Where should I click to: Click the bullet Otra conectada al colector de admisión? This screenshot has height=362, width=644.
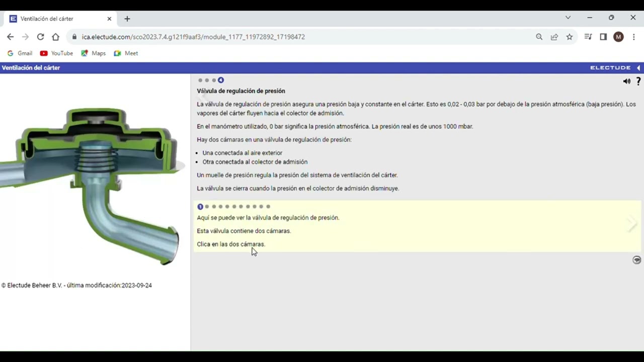coord(255,162)
